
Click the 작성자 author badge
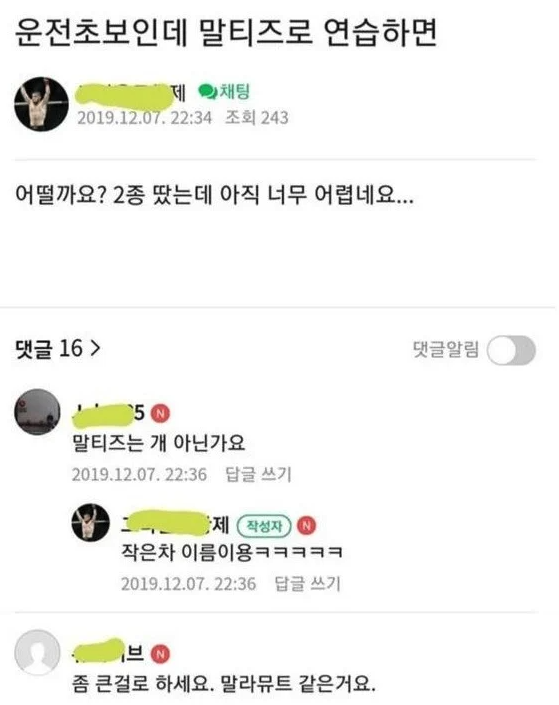264,526
